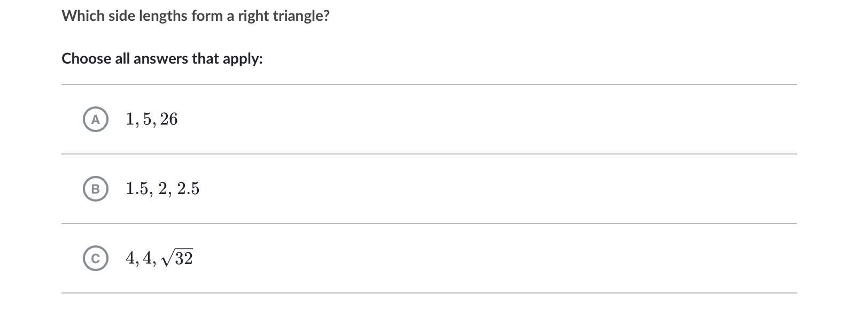The height and width of the screenshot is (332, 868).
Task: Click the answer with square root of 32
Action: (159, 258)
